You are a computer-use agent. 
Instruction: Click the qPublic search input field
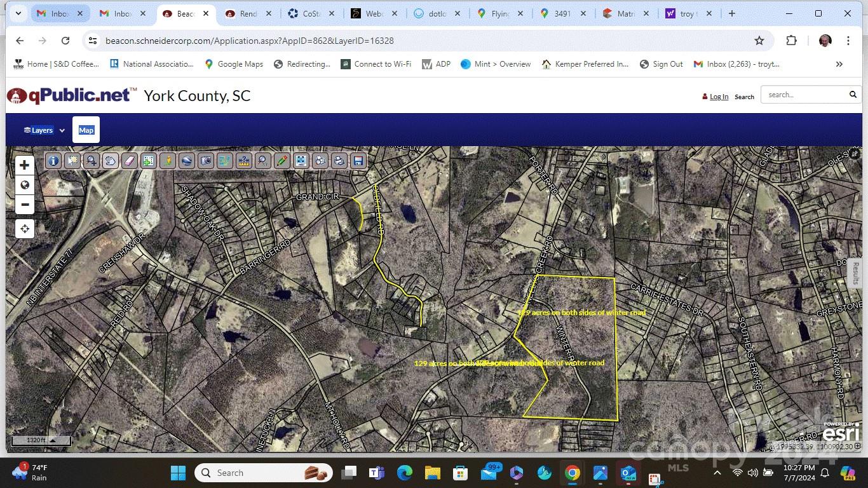click(x=804, y=95)
